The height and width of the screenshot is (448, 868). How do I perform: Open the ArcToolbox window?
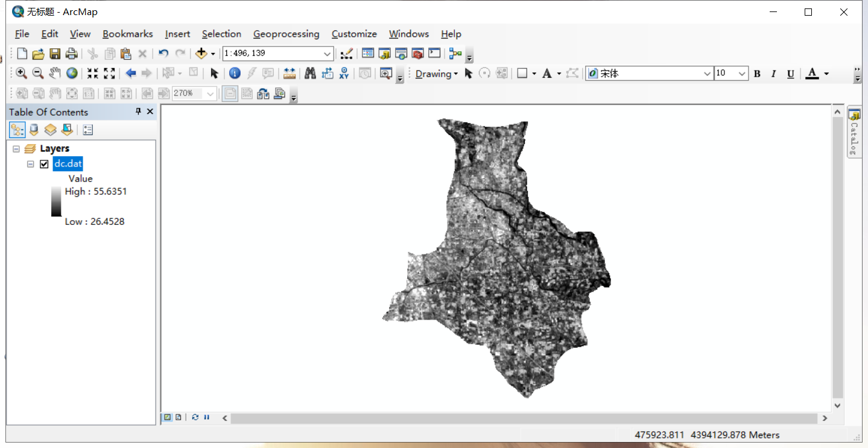pos(417,54)
